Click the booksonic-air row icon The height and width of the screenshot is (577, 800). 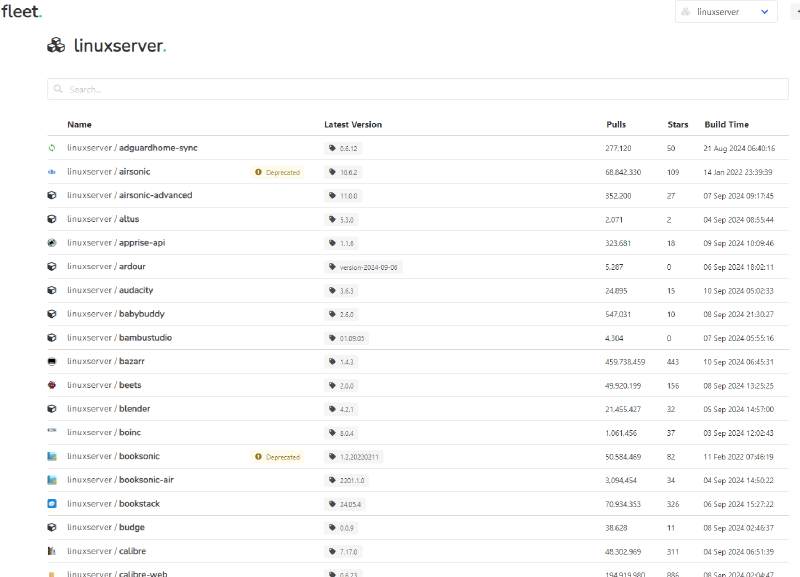[52, 480]
